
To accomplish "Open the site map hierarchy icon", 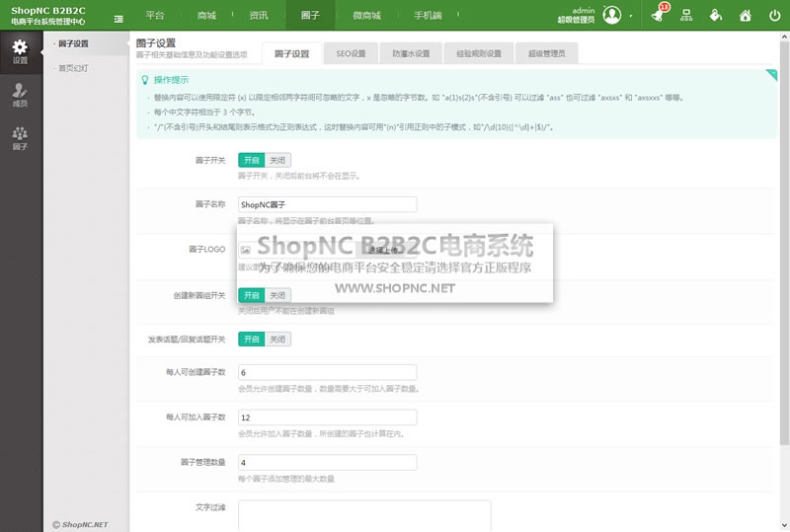I will (686, 15).
